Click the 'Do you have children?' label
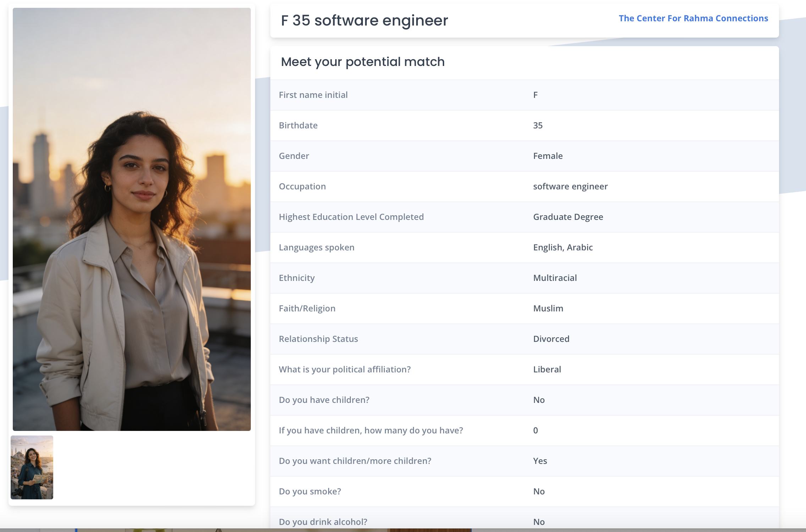806x532 pixels. pyautogui.click(x=324, y=400)
